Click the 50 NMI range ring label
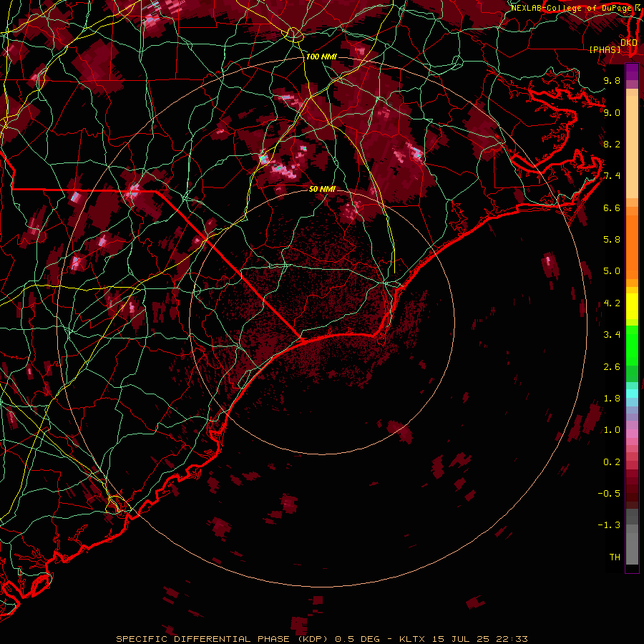Viewport: 644px width, 644px height. coord(323,189)
